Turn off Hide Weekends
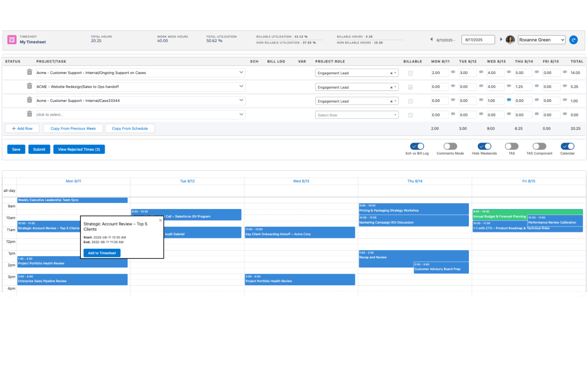The height and width of the screenshot is (368, 588). pos(484,146)
